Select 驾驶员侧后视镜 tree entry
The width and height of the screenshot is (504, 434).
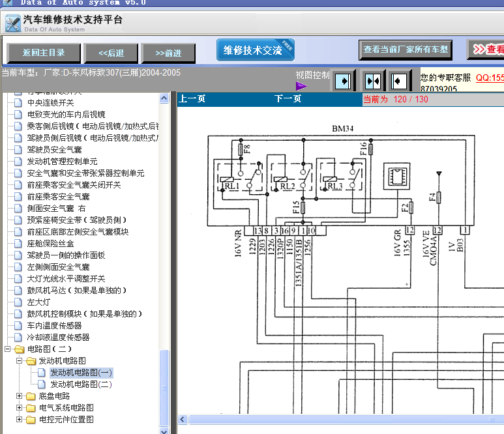93,137
